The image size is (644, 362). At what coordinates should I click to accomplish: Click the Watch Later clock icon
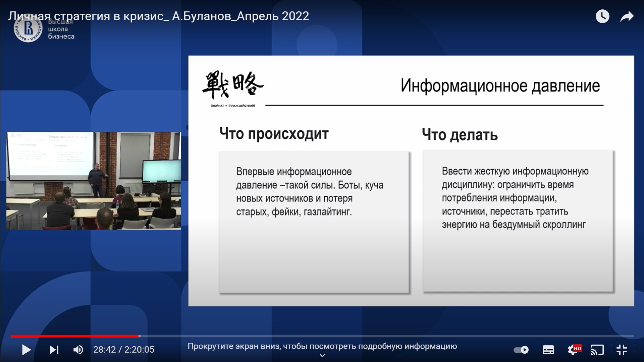pyautogui.click(x=602, y=16)
